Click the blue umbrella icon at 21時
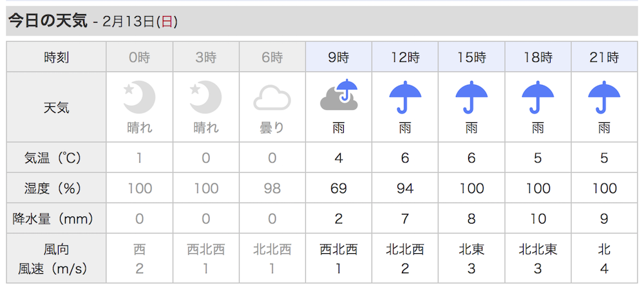The height and width of the screenshot is (288, 644). click(x=604, y=97)
